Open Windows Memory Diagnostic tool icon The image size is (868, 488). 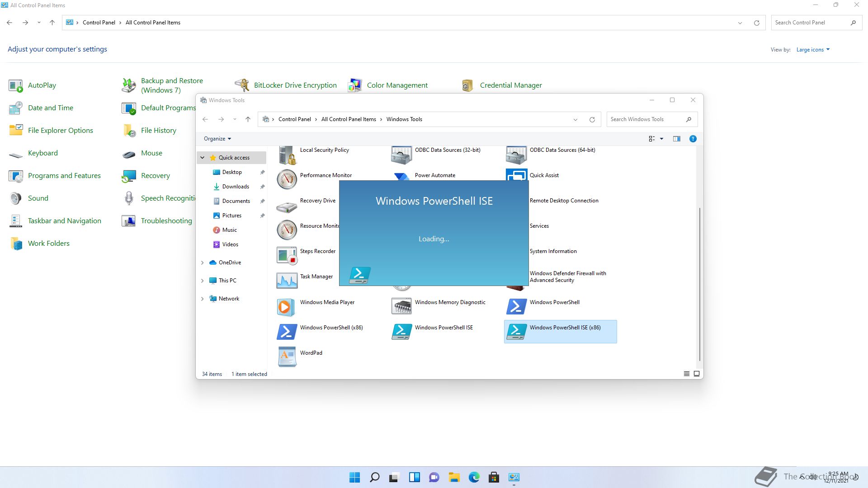[401, 306]
